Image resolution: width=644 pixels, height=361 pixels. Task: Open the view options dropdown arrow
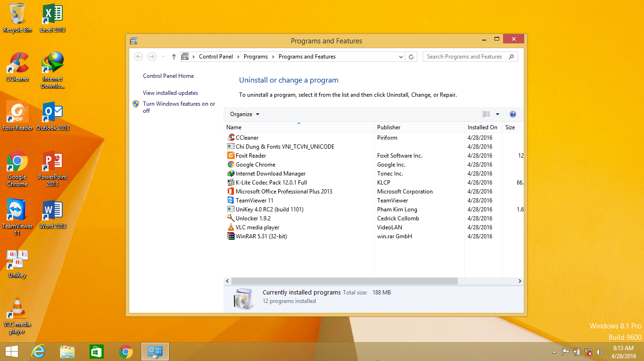pos(497,114)
